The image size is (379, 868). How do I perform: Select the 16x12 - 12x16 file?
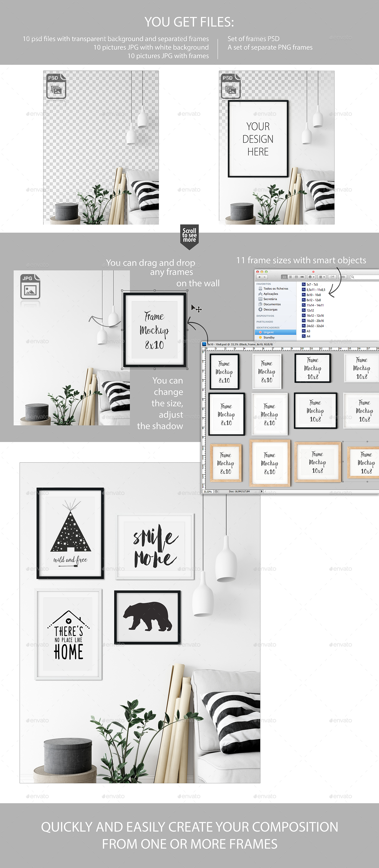313,316
